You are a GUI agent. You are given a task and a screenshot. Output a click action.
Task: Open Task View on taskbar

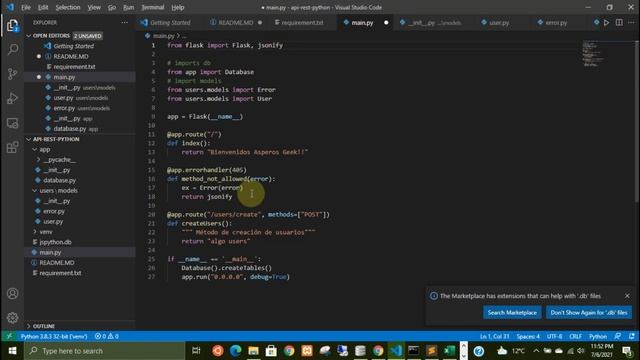pos(196,351)
